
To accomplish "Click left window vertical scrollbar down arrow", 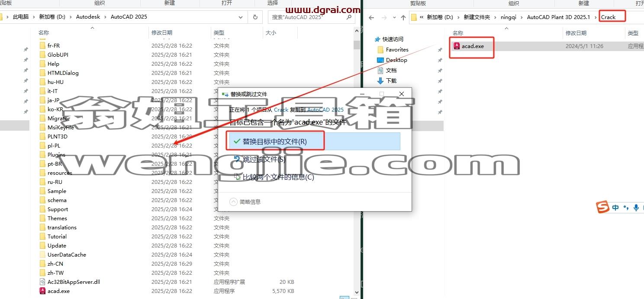I will click(357, 293).
